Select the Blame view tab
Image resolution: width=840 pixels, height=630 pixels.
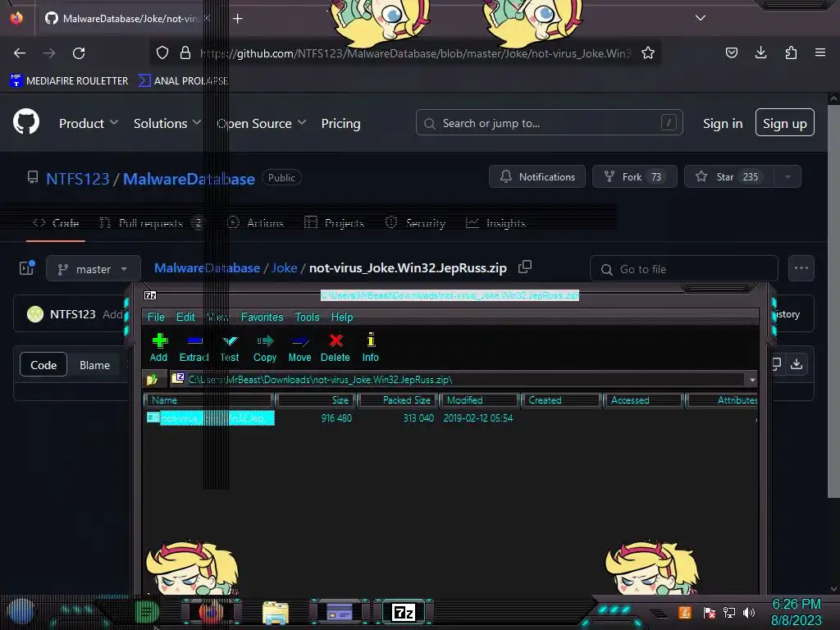coord(95,365)
